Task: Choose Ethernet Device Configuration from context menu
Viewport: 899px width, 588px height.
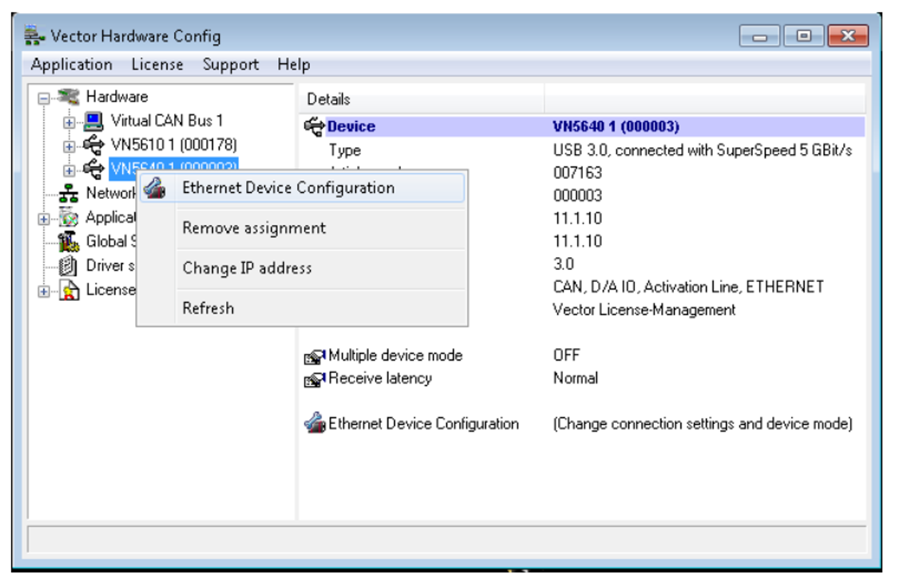Action: pyautogui.click(x=302, y=188)
